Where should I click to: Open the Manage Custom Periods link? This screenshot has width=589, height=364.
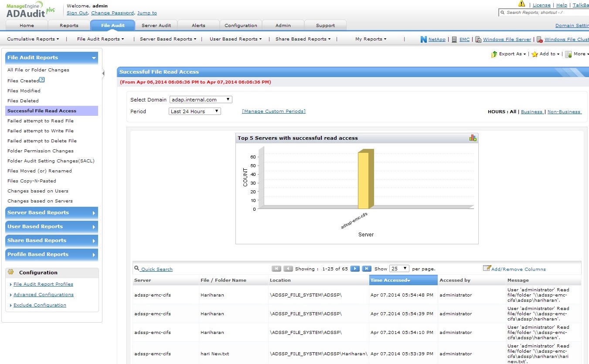(x=273, y=111)
